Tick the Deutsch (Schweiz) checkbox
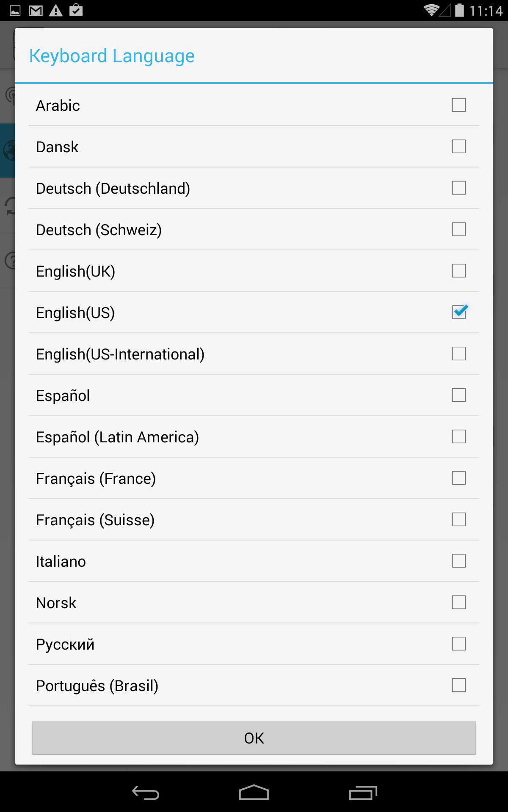 pyautogui.click(x=458, y=229)
